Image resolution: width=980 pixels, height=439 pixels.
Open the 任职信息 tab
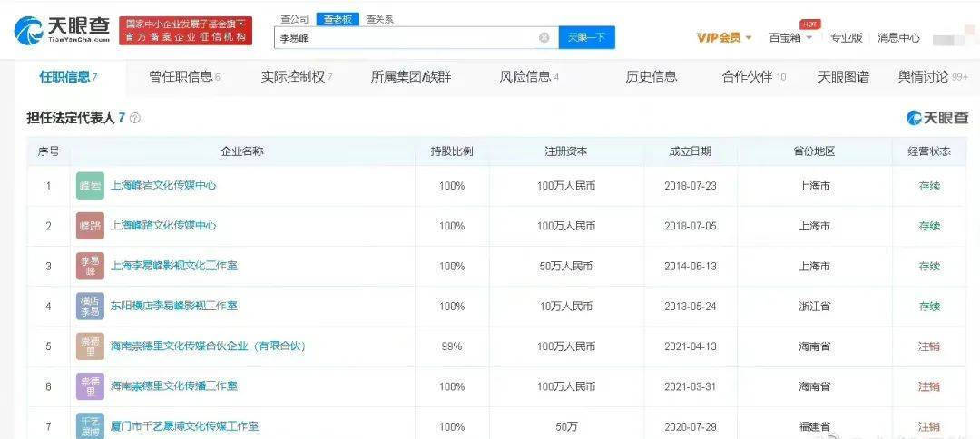click(69, 77)
